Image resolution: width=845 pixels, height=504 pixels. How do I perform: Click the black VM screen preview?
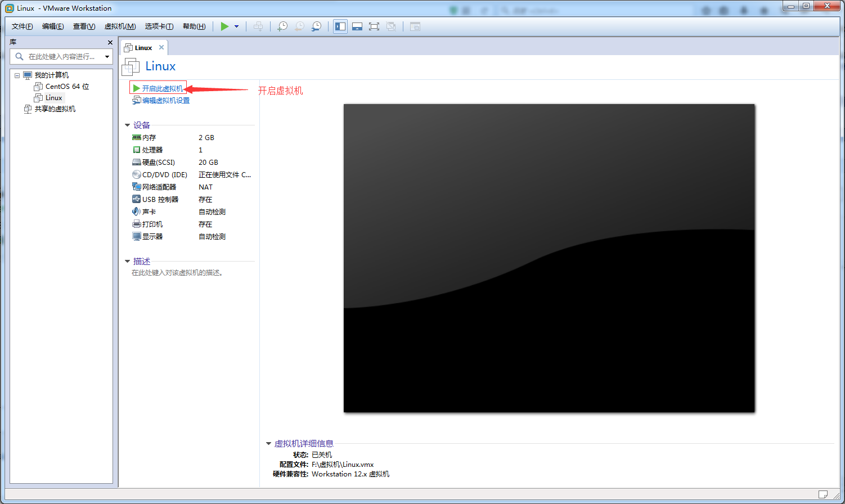click(549, 258)
